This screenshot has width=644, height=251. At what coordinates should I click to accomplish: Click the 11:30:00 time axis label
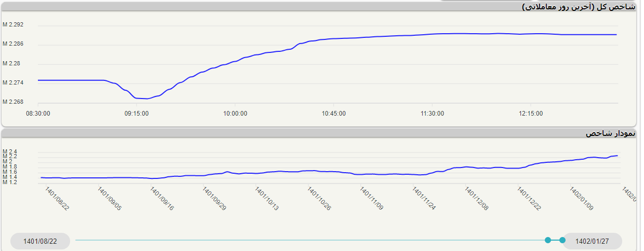tap(432, 114)
